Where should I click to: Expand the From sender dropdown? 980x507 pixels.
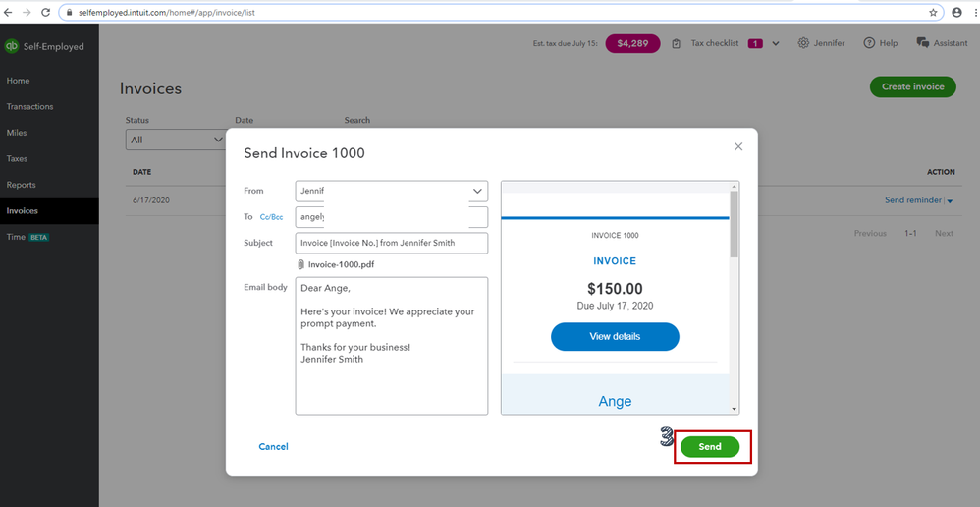477,191
